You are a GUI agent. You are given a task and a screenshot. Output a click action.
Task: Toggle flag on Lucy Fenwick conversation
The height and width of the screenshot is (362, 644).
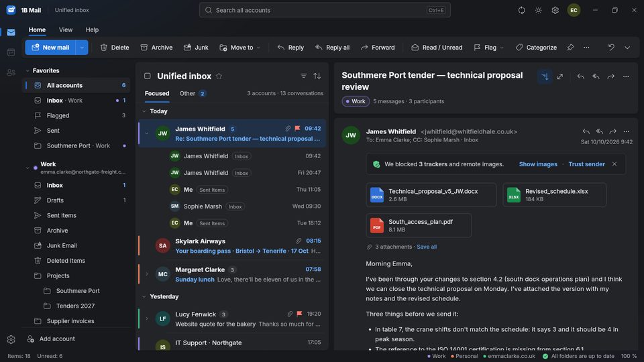[x=299, y=314]
